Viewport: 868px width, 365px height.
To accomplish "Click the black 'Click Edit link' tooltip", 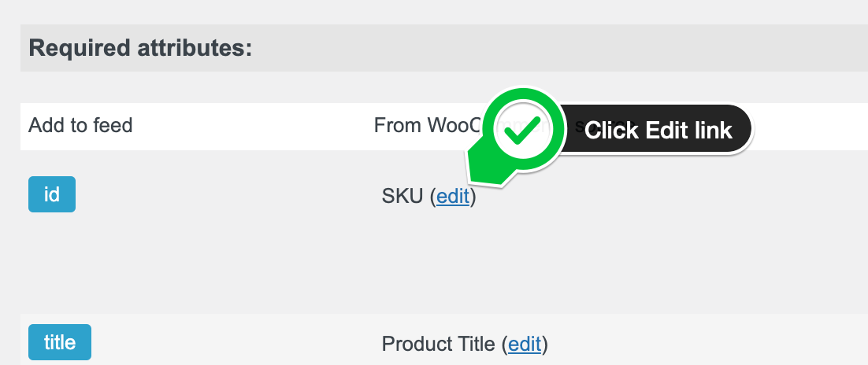I will tap(658, 130).
